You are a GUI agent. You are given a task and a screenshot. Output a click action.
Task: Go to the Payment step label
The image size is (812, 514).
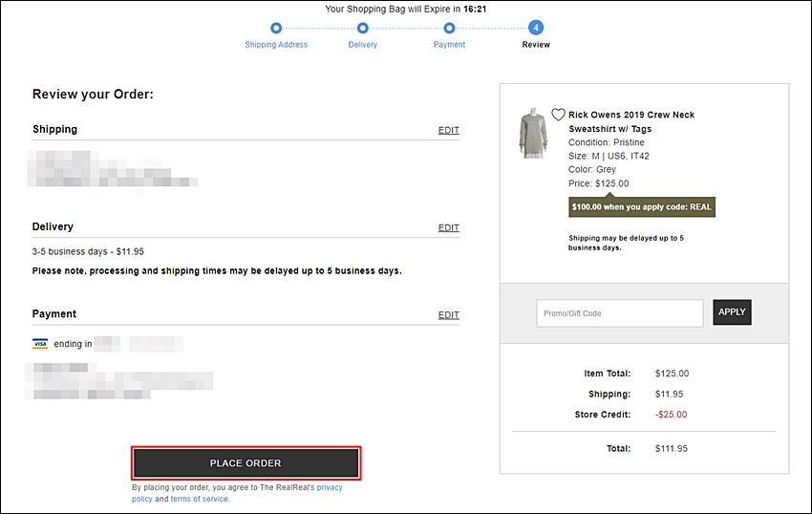(449, 45)
